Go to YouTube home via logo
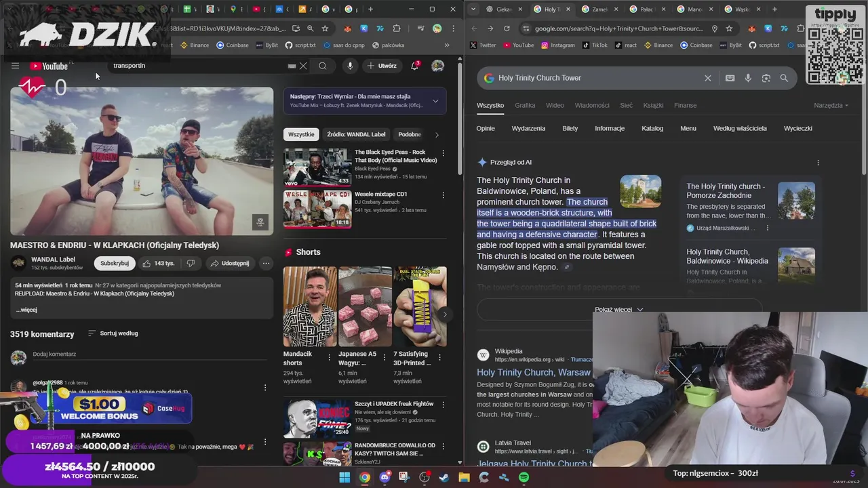This screenshot has width=868, height=488. pyautogui.click(x=49, y=66)
